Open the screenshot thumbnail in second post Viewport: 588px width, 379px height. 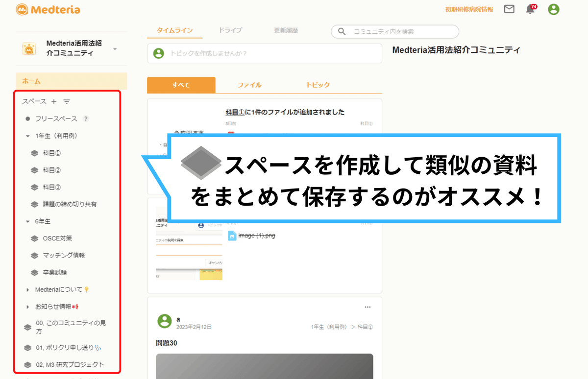pyautogui.click(x=189, y=243)
